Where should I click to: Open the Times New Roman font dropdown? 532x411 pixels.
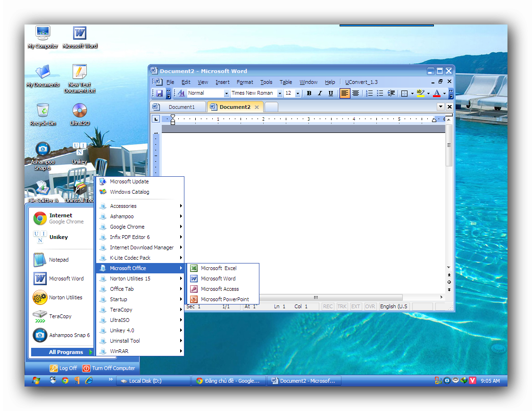(280, 93)
